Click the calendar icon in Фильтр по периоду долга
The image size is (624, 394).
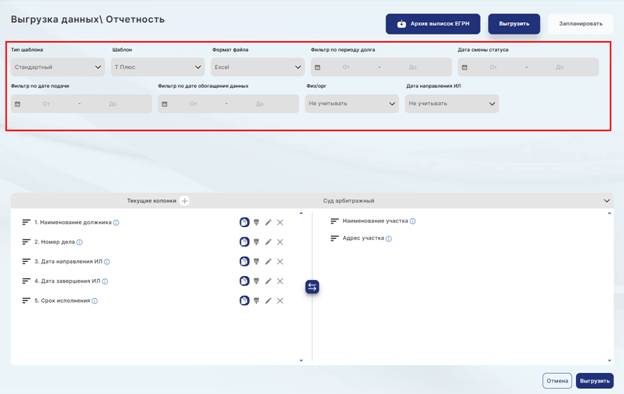[x=318, y=68]
